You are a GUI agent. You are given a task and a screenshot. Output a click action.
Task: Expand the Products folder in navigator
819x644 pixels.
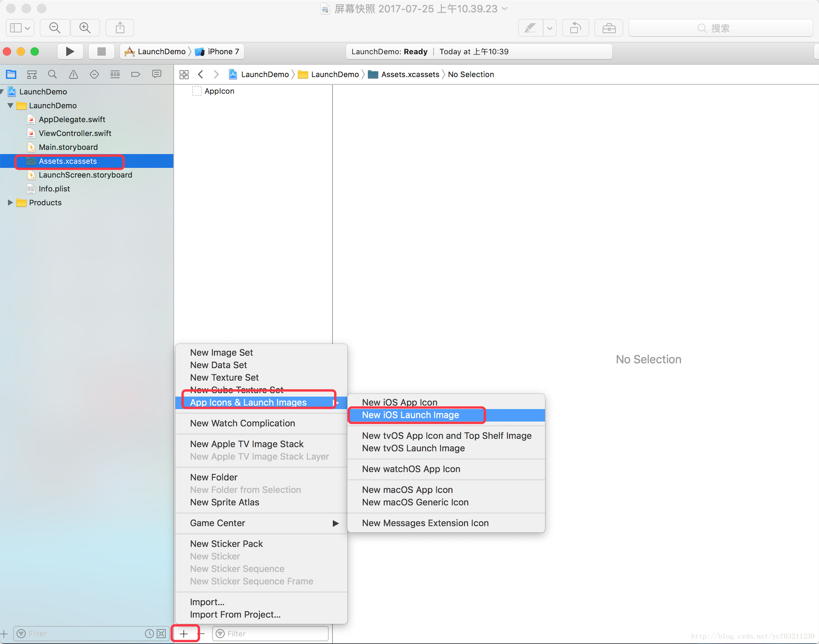(9, 202)
